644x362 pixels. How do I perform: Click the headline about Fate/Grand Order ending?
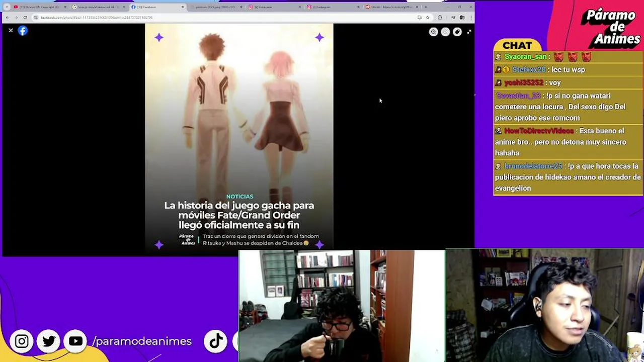coord(239,215)
